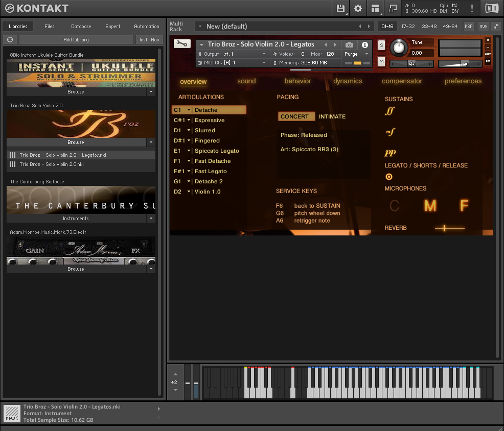Adjust the instrument volume slider
This screenshot has height=431, width=504.
tap(460, 64)
